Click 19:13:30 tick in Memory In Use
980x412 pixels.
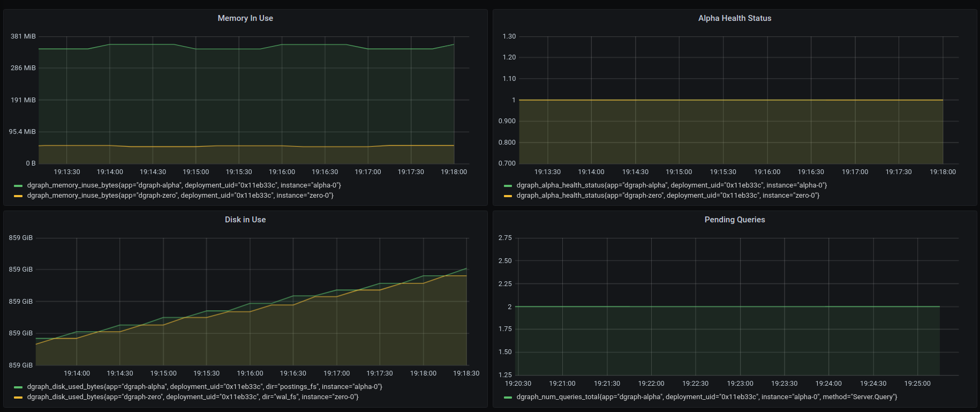click(67, 172)
